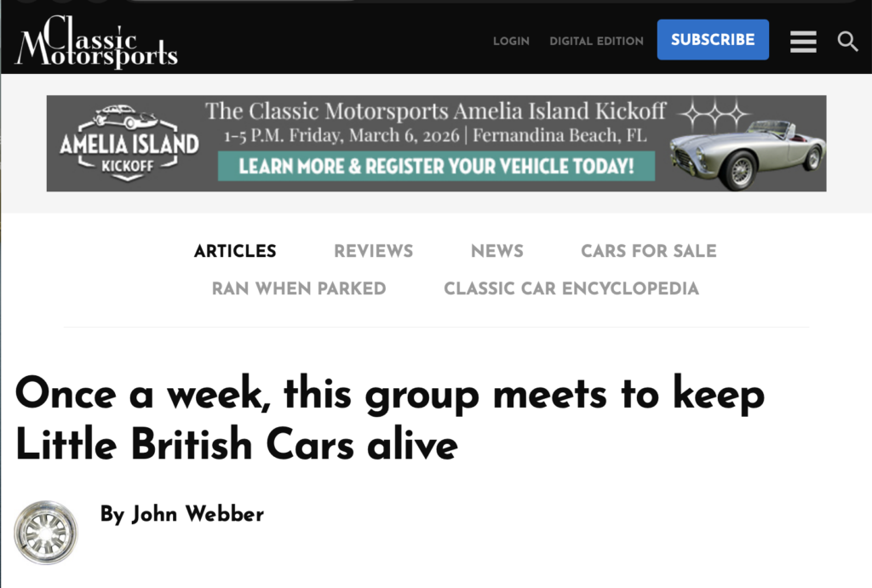Open the CLASSIC CAR ENCYCLOPEDIA tab

(571, 288)
